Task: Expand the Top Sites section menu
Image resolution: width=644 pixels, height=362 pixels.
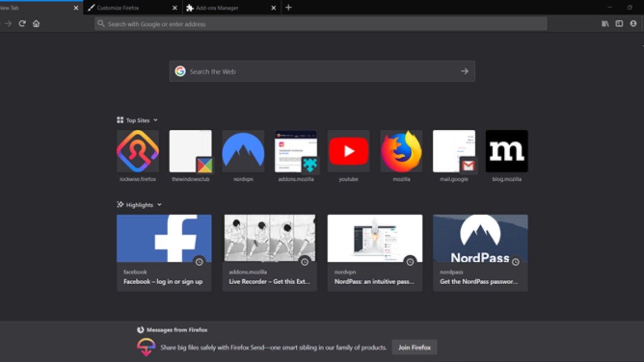Action: tap(156, 120)
